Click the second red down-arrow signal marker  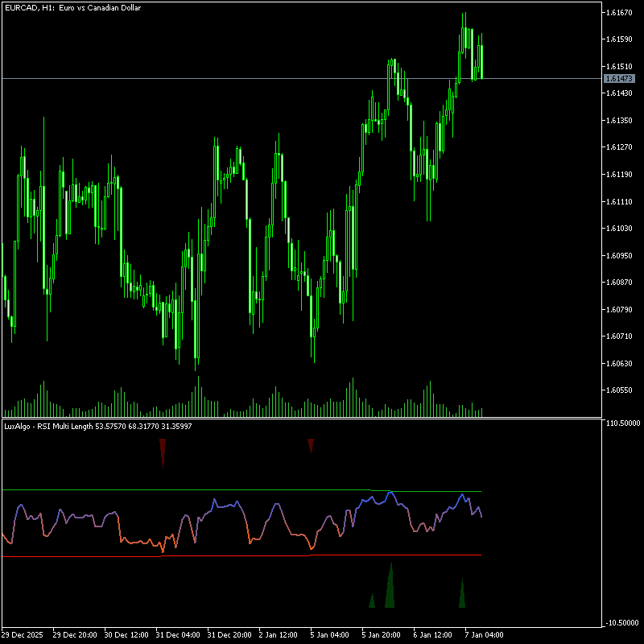click(x=311, y=444)
